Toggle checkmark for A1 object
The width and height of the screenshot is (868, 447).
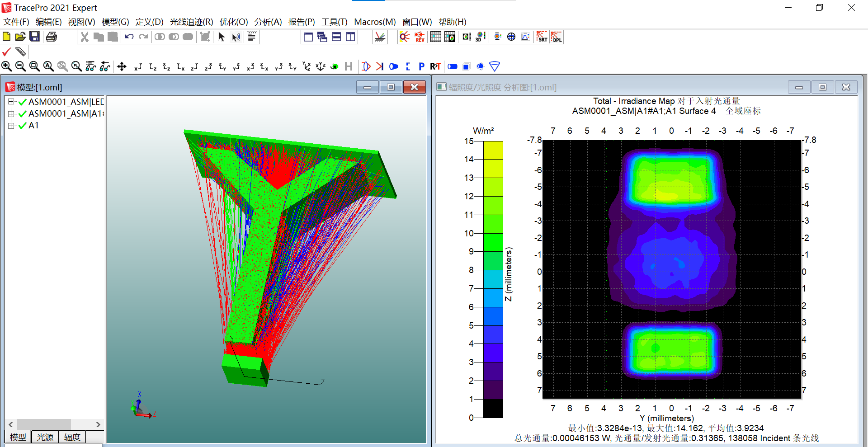click(x=22, y=126)
